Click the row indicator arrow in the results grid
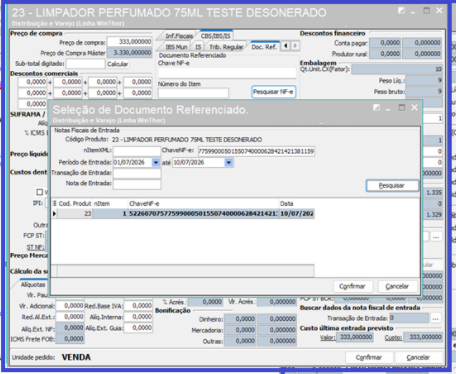 click(54, 214)
